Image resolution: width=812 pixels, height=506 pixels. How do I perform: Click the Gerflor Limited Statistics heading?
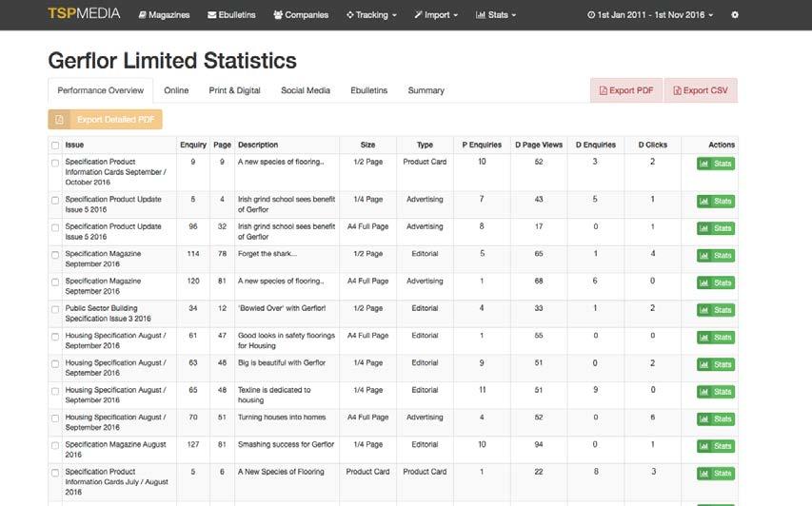pos(172,61)
